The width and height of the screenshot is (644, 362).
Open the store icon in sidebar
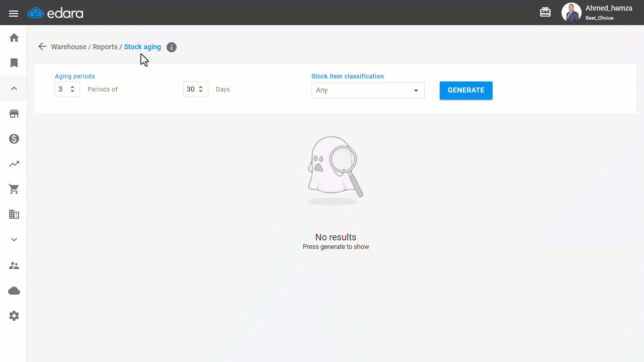[x=14, y=114]
